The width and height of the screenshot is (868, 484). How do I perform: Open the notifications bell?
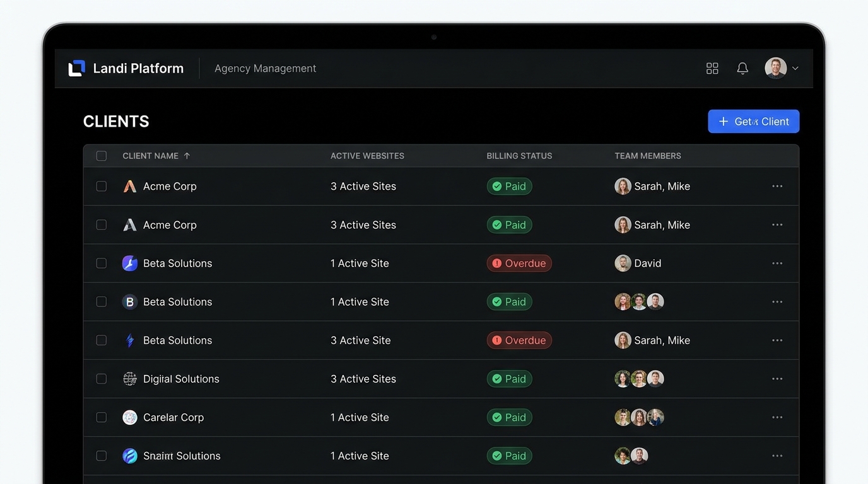(742, 68)
